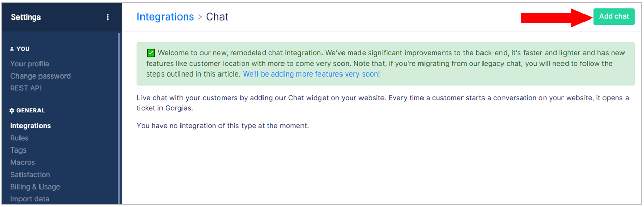
Task: Open the Integrations breadcrumb link
Action: tap(165, 17)
